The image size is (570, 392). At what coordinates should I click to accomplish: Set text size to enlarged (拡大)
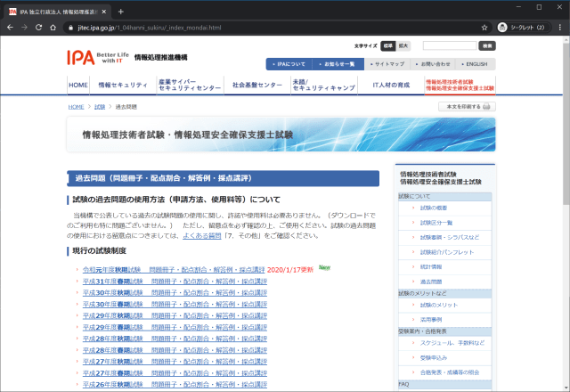coord(403,45)
